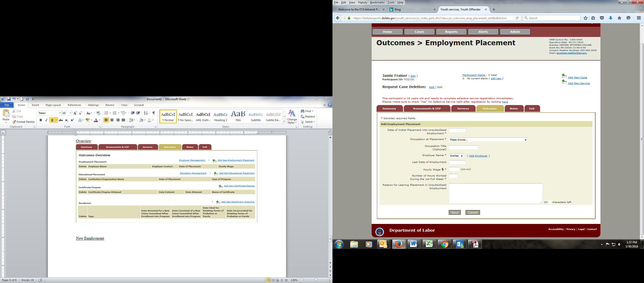Screen dimensions: 644x283
Task: Open Occupation at Placement dropdown
Action: pyautogui.click(x=488, y=140)
